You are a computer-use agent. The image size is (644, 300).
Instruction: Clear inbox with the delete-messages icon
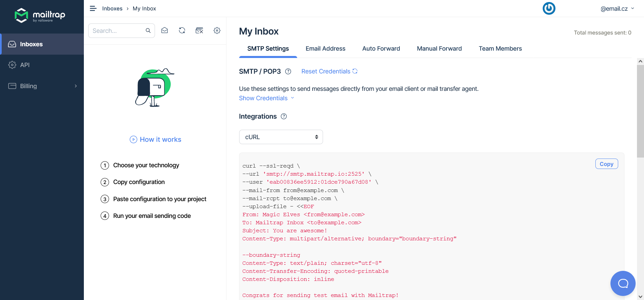click(x=199, y=31)
